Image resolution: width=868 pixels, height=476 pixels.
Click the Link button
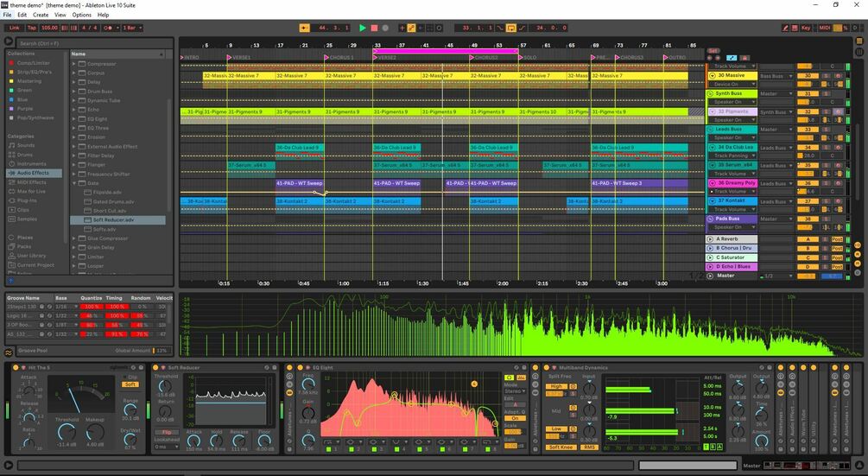[x=15, y=28]
